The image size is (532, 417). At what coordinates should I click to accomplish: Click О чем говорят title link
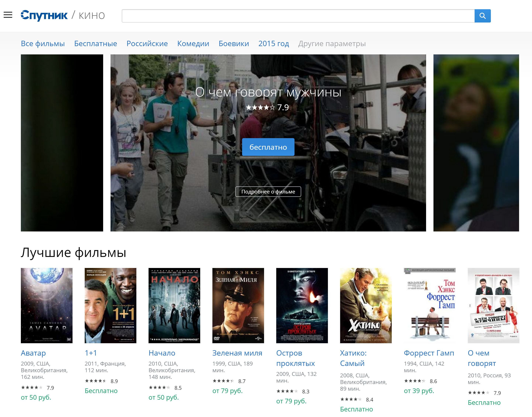point(482,358)
